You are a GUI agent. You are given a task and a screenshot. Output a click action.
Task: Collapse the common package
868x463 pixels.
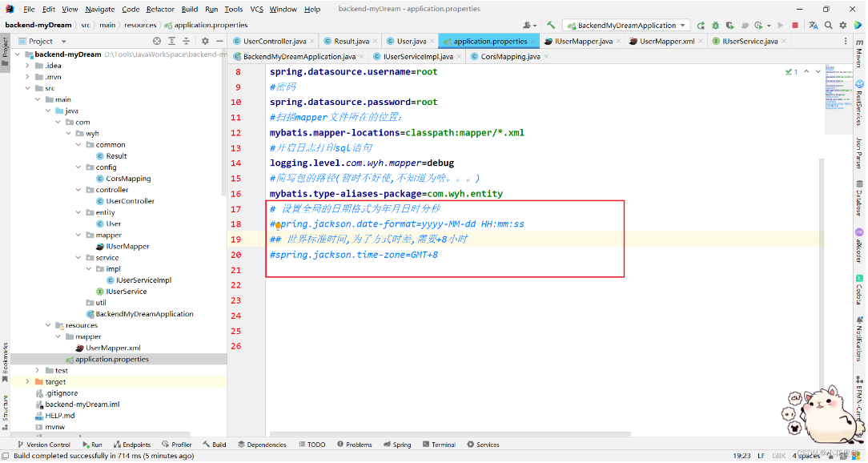78,144
